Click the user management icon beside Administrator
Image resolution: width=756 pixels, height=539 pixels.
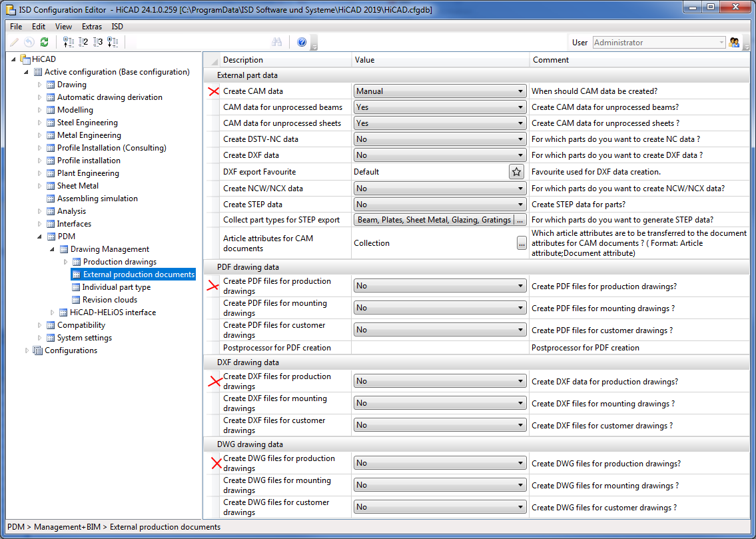pyautogui.click(x=735, y=42)
